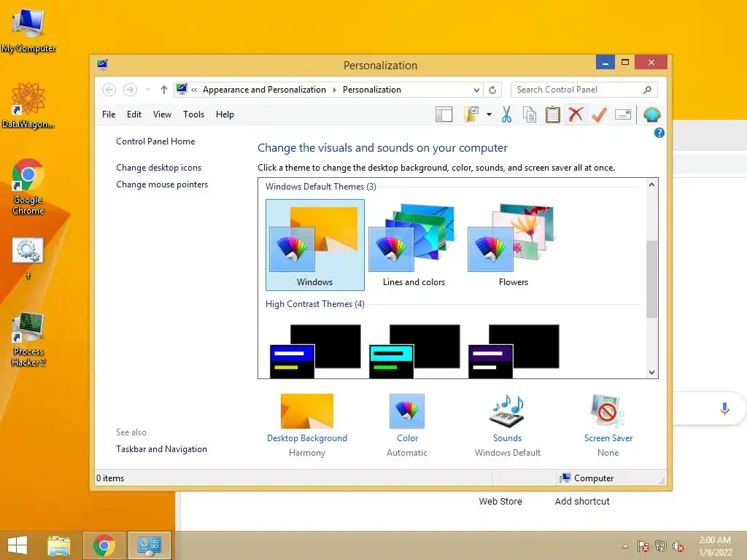Select the Flowers theme

[x=513, y=245]
